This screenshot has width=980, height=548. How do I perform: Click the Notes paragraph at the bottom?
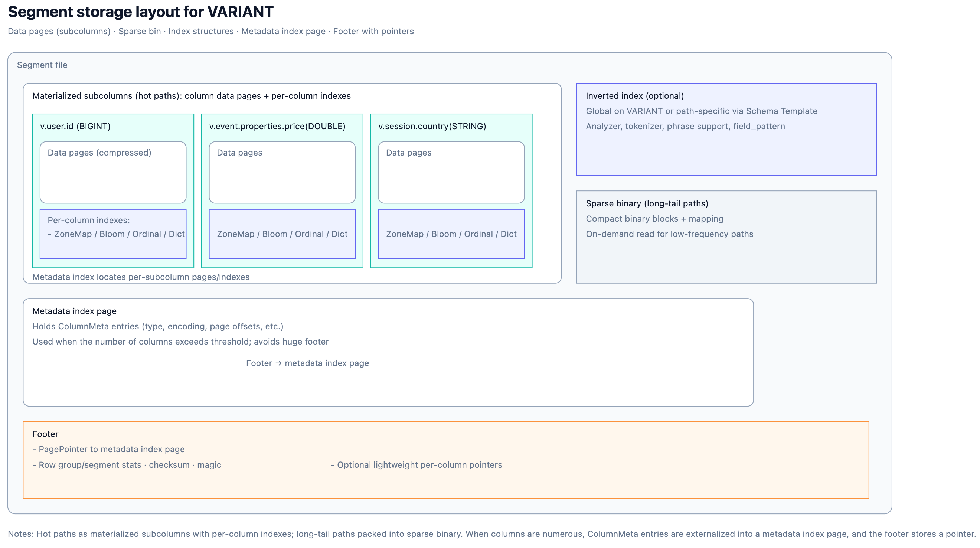[x=490, y=534]
